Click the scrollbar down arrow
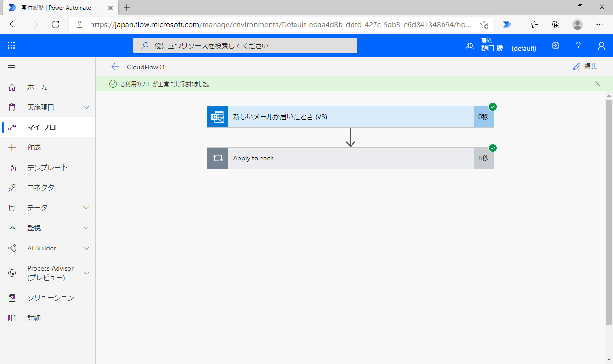Viewport: 613px width, 364px height. point(609,360)
